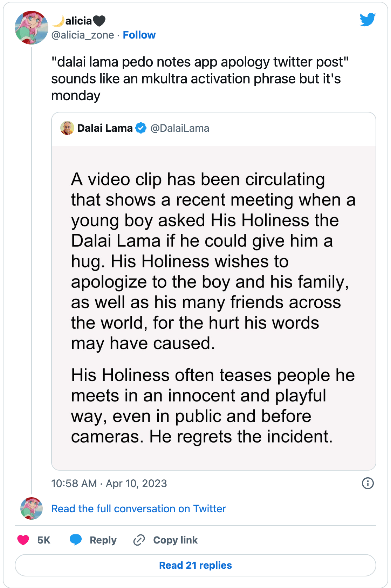Open the quoted Dalai Lama apology statement
The width and height of the screenshot is (391, 588).
pyautogui.click(x=213, y=308)
